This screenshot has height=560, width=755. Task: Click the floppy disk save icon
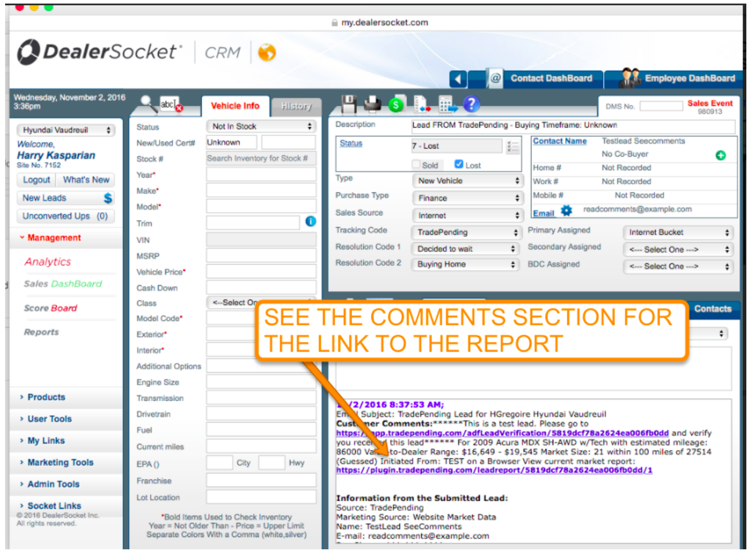point(349,104)
